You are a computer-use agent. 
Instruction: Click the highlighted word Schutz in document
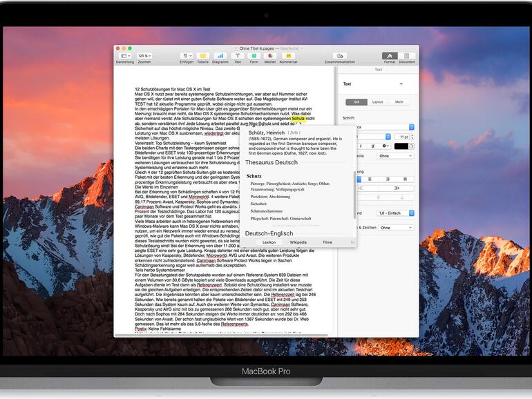point(298,119)
